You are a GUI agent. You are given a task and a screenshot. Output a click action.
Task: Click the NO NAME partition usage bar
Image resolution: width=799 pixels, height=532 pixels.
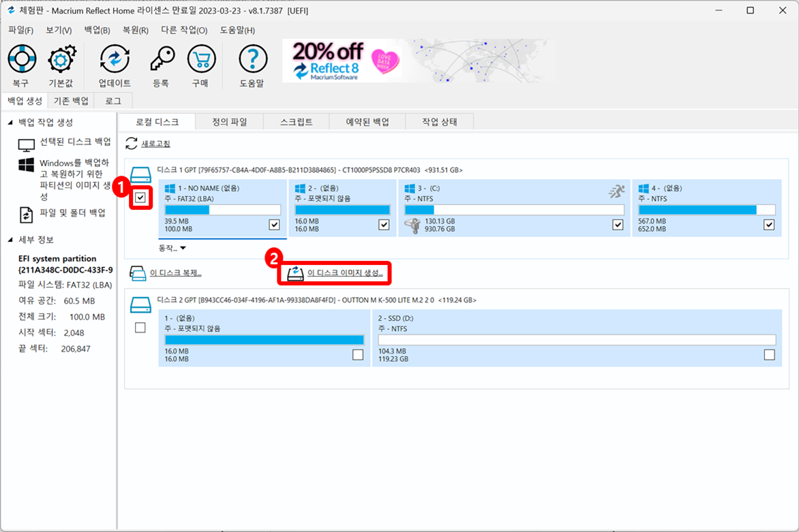point(223,210)
